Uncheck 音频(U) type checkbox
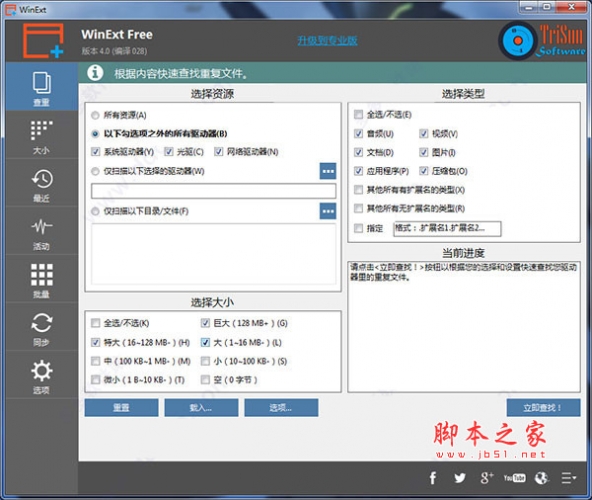Screen dimensions: 592x500 tap(358, 133)
